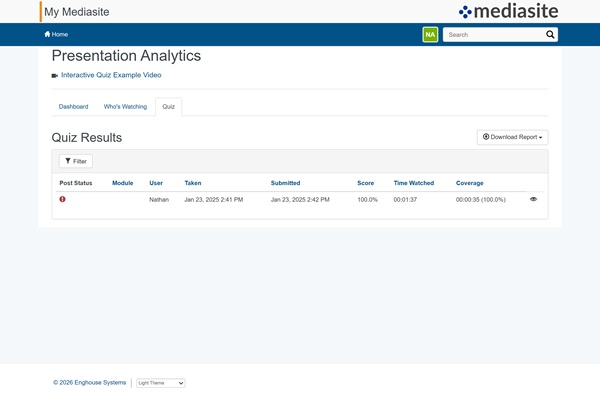Go to Home in navigation bar
This screenshot has height=402, width=600.
(56, 34)
